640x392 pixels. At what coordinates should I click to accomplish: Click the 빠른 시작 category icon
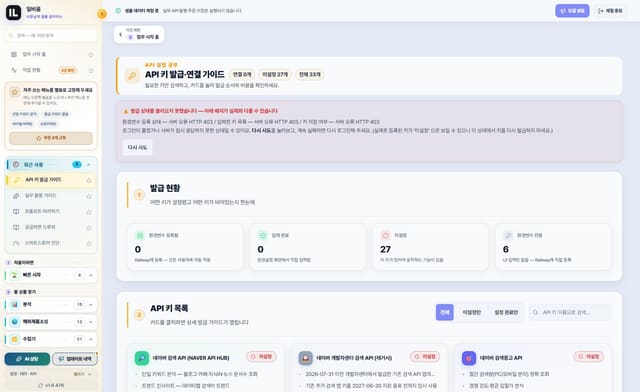(x=15, y=275)
